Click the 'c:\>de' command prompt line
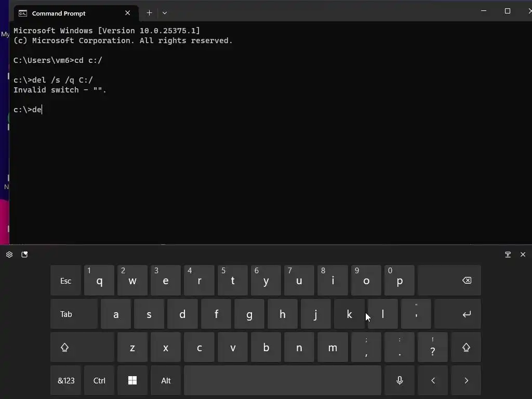Viewport: 532px width, 399px height. click(x=28, y=110)
